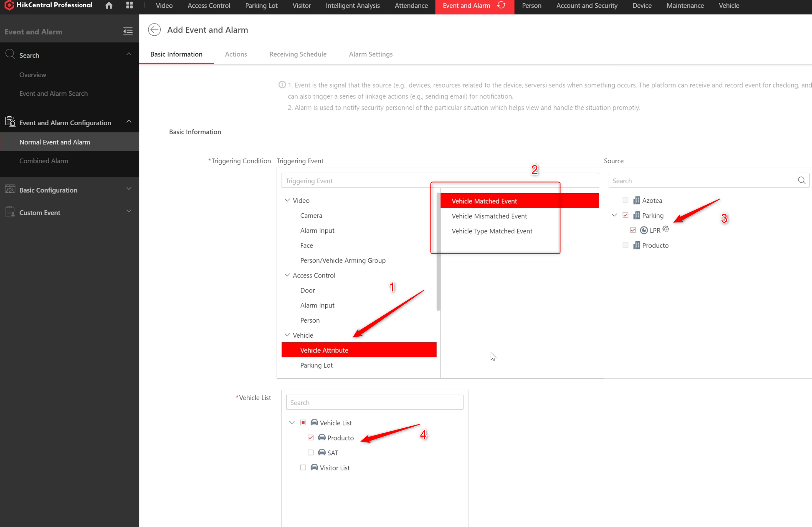Click the LPR camera icon
The width and height of the screenshot is (812, 527).
643,230
